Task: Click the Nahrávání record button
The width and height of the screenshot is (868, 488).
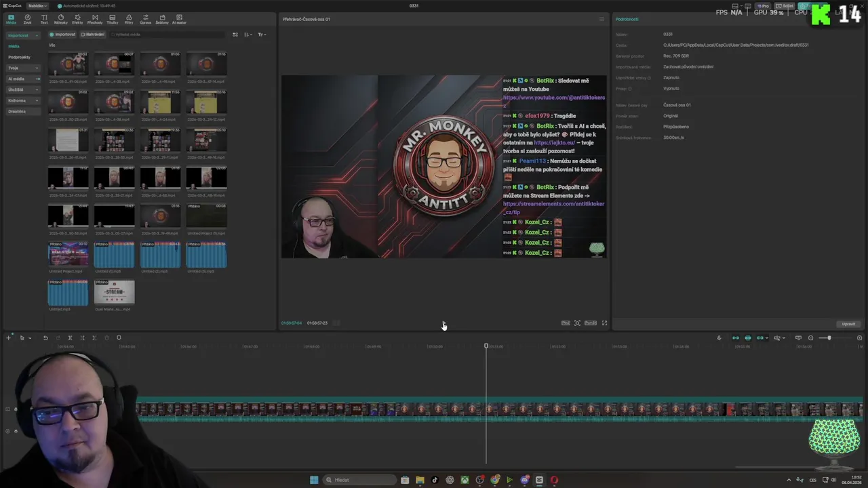Action: 93,35
